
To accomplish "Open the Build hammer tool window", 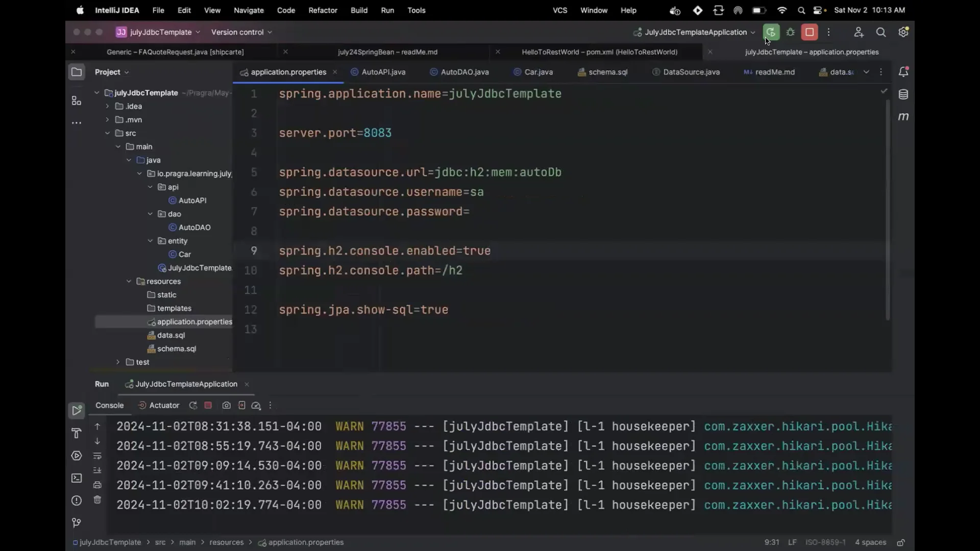I will (x=77, y=433).
